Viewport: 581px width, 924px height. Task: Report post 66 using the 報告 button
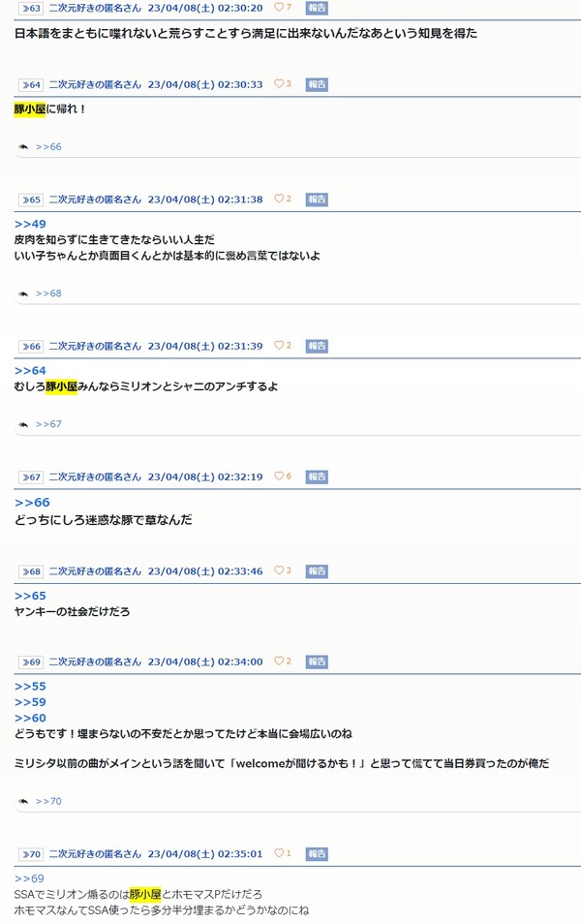tap(317, 346)
